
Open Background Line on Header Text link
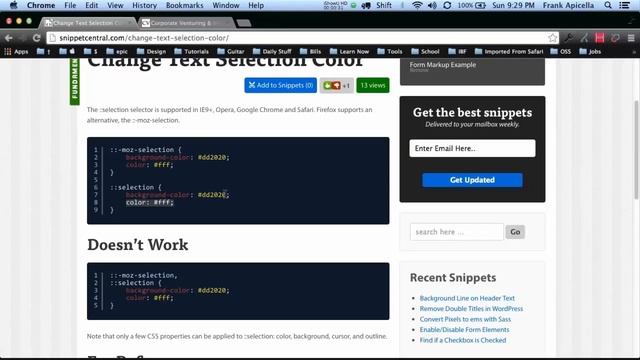pyautogui.click(x=467, y=298)
